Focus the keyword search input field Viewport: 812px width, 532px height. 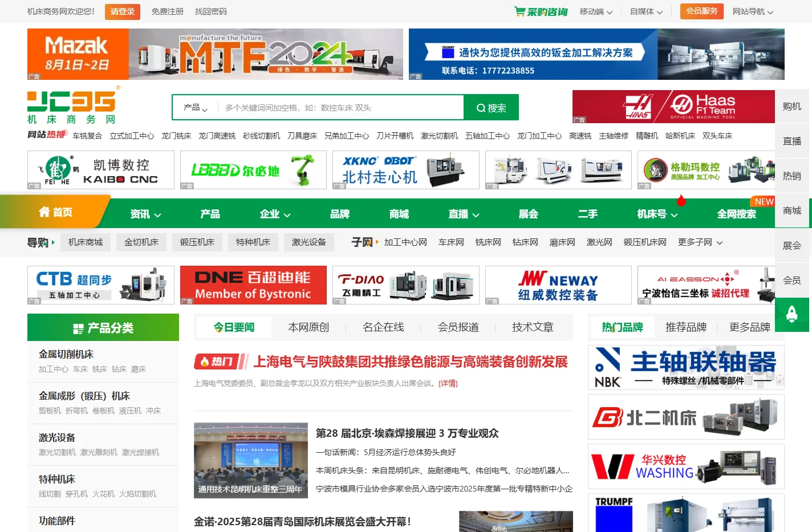(340, 108)
